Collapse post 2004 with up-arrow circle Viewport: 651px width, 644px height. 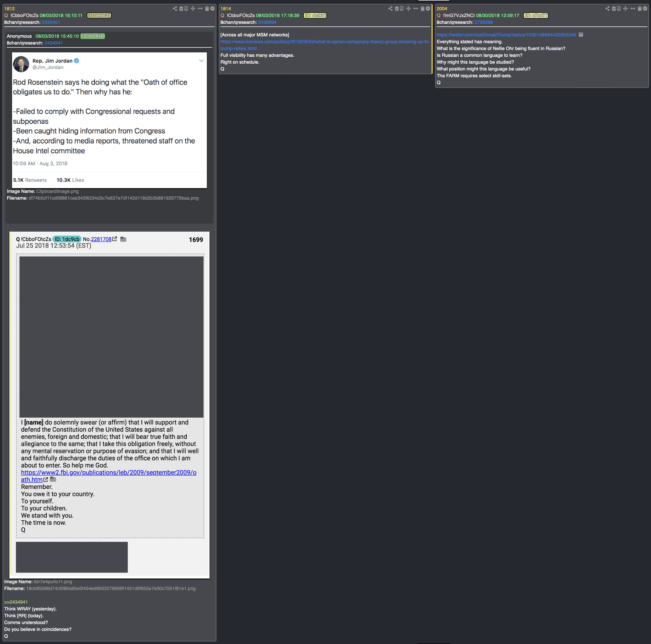point(645,8)
